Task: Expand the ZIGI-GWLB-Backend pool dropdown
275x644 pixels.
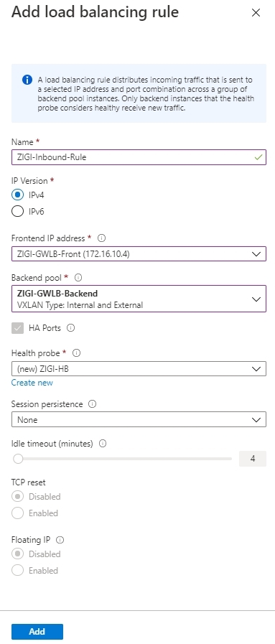Action: click(139, 299)
